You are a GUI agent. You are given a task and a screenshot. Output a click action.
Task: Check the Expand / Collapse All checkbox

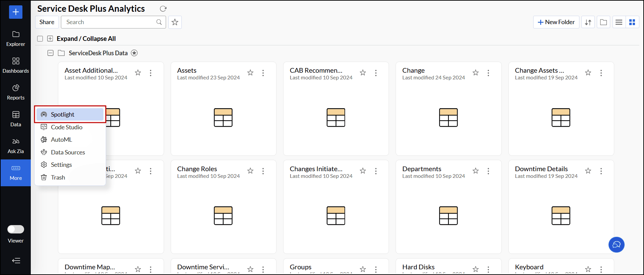tap(40, 39)
